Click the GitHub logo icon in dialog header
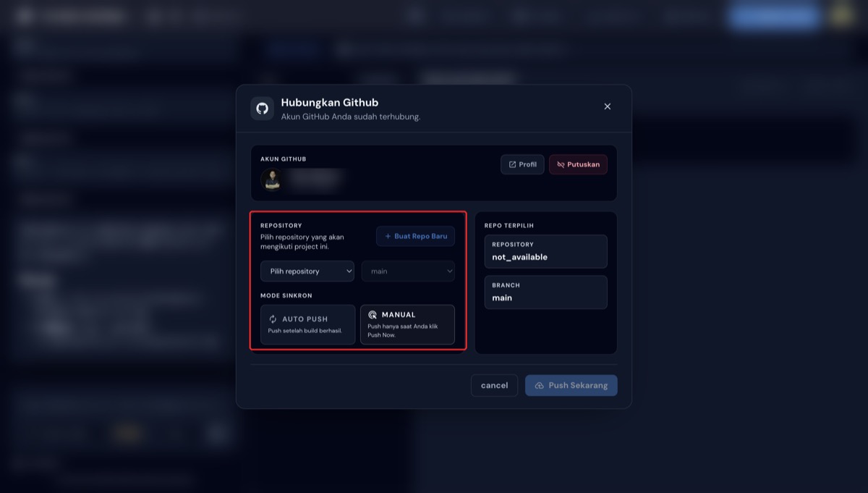Screen dimensions: 868x493 click(262, 108)
